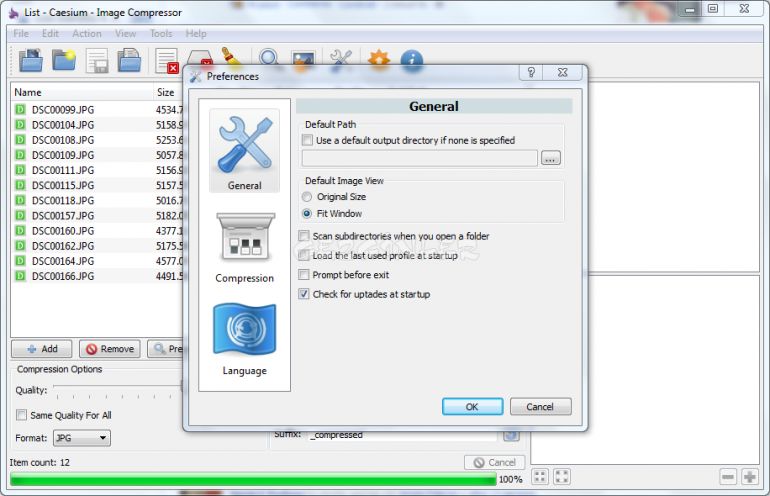770x496 pixels.
Task: Select DSC00118.JPG in the list
Action: pyautogui.click(x=97, y=201)
